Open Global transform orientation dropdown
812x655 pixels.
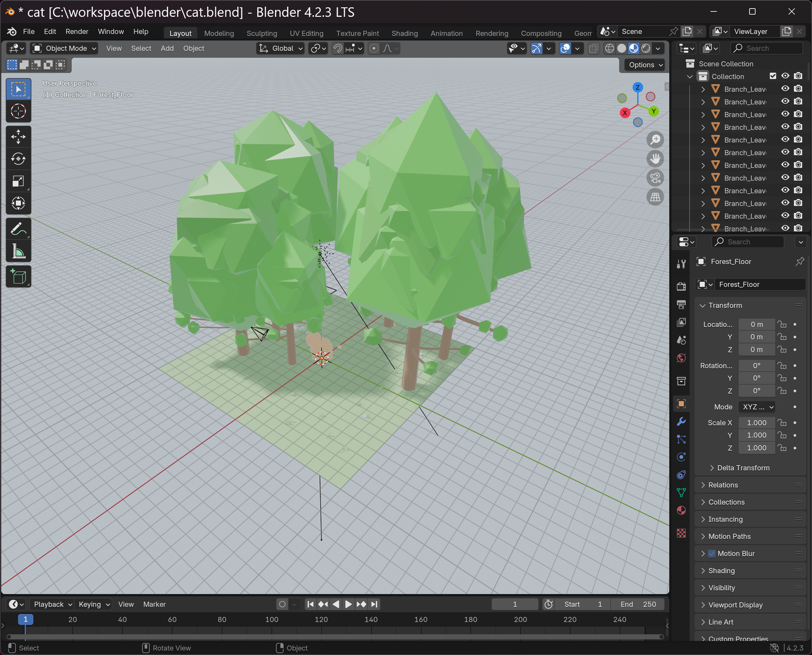[281, 48]
